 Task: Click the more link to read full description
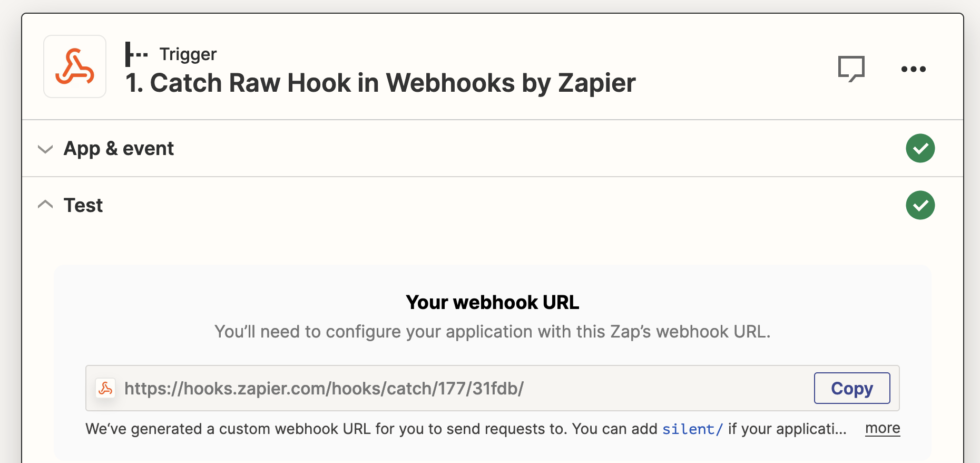click(x=883, y=428)
